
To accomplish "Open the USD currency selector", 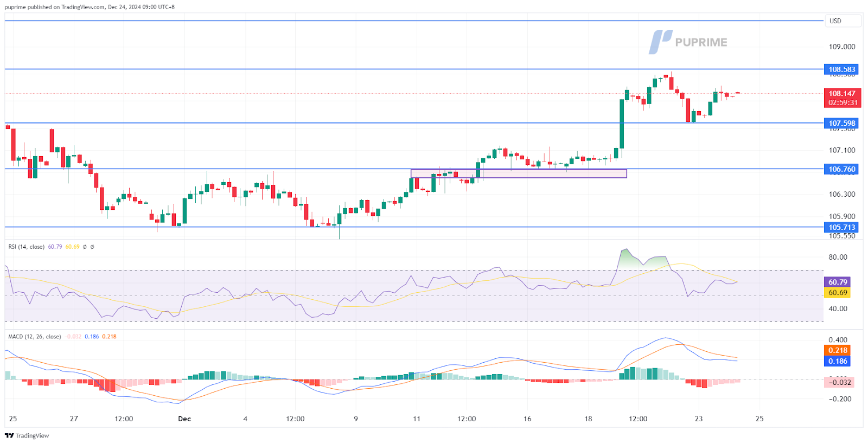I will (843, 21).
